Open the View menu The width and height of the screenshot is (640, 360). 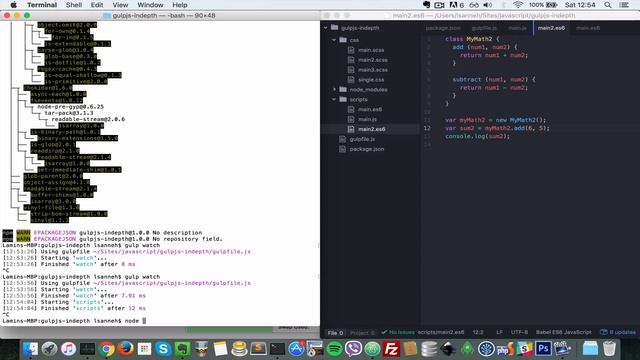pos(120,5)
